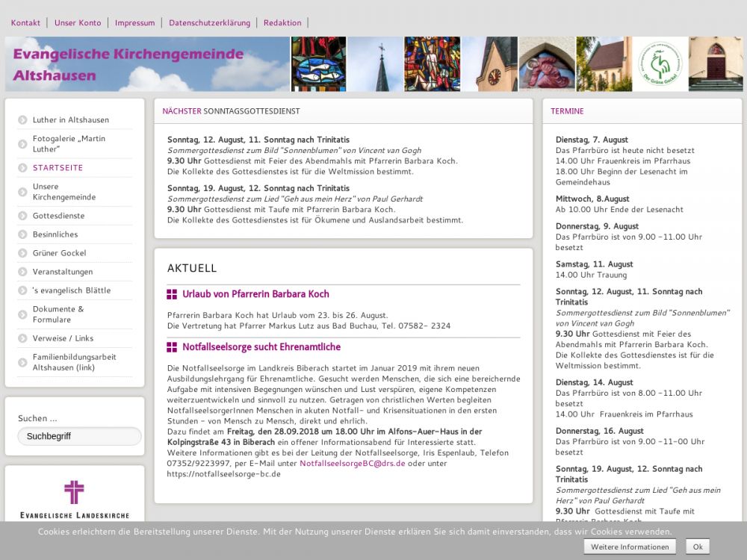Go to Datenschutzerklärung in top navigation
The width and height of the screenshot is (747, 560).
click(209, 23)
